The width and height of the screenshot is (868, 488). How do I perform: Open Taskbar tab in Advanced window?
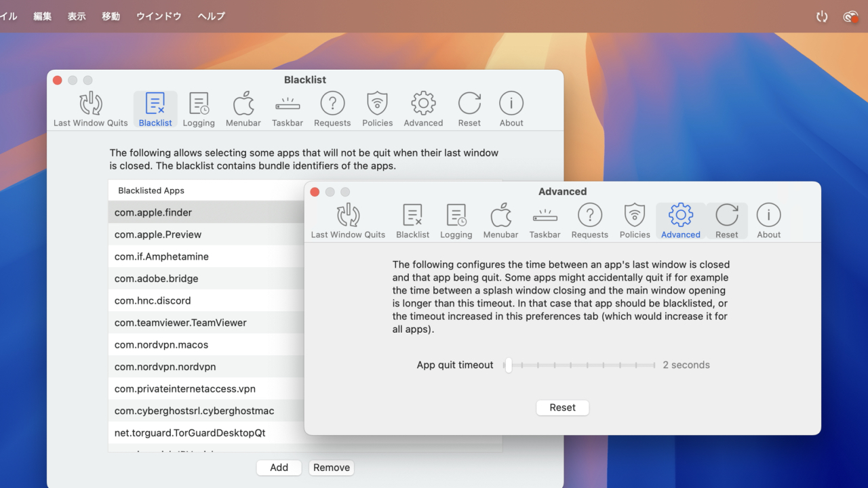click(x=545, y=222)
